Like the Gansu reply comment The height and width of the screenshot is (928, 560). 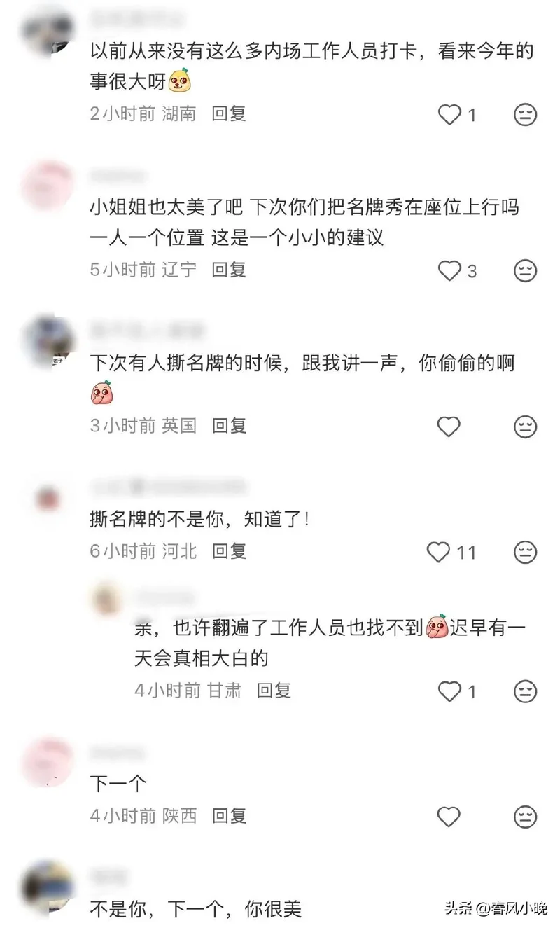click(x=449, y=692)
